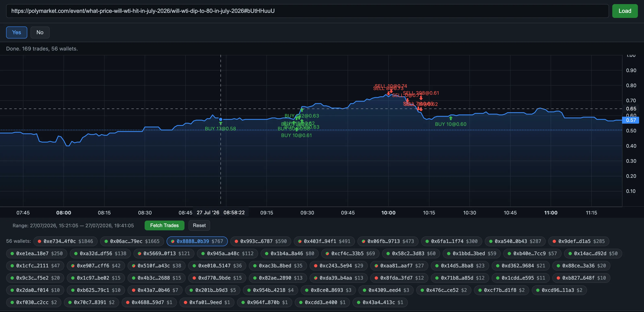This screenshot has height=312, width=644.
Task: Select wallet 0x58c2…3d83 $60 chip
Action: pyautogui.click(x=411, y=254)
